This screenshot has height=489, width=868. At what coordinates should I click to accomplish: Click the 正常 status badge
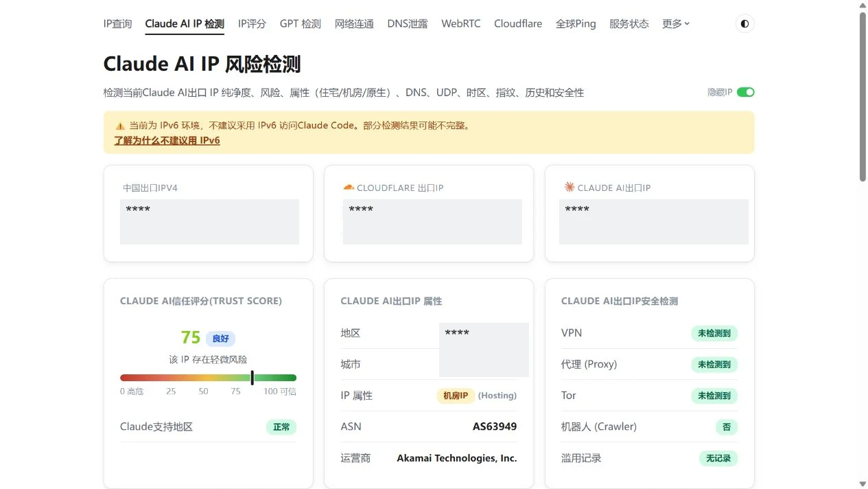click(281, 427)
